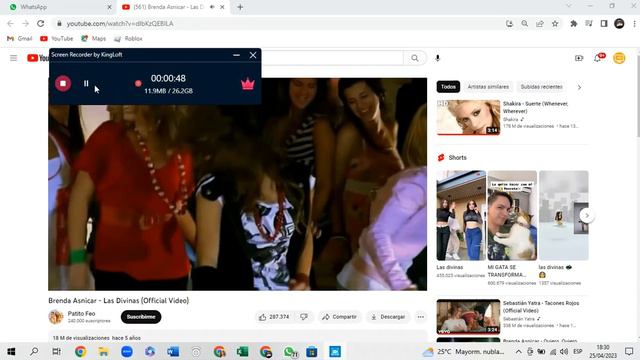
Task: Bookmark this page with the star icon
Action: click(555, 24)
